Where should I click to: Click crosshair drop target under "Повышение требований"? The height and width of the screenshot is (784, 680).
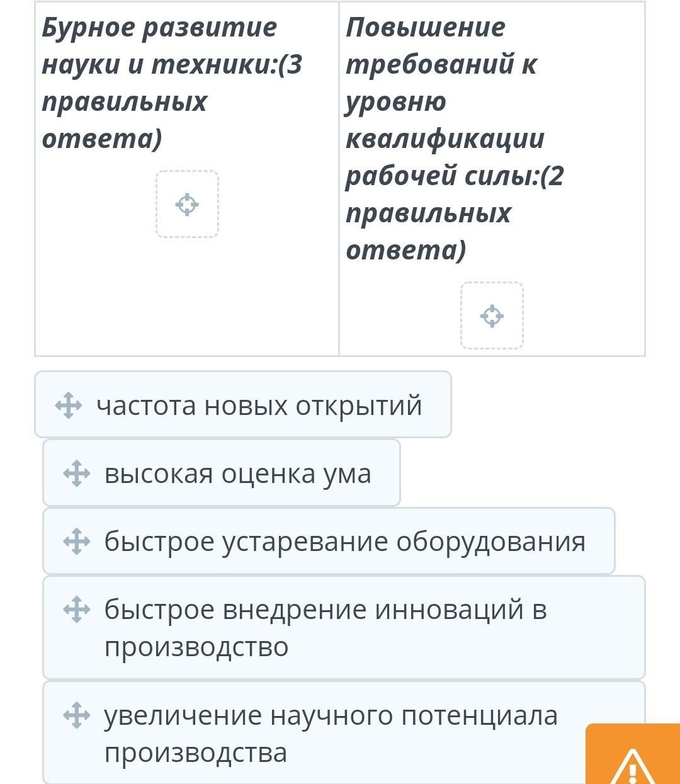[492, 315]
